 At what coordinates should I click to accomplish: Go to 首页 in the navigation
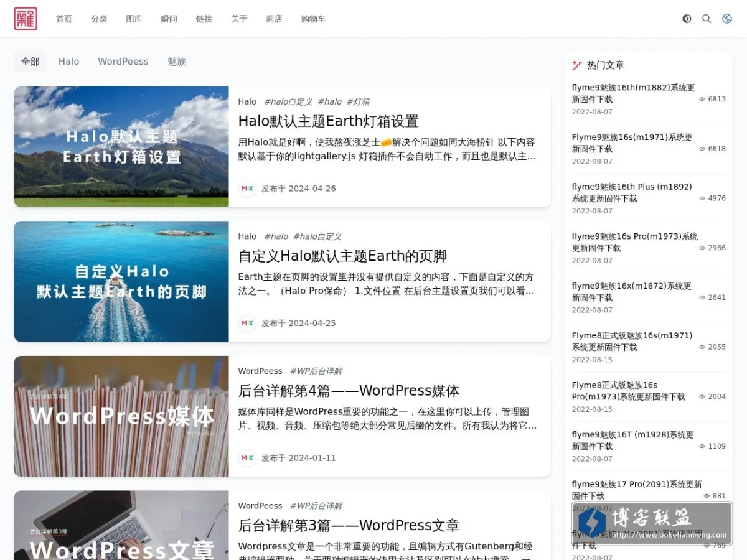(64, 19)
